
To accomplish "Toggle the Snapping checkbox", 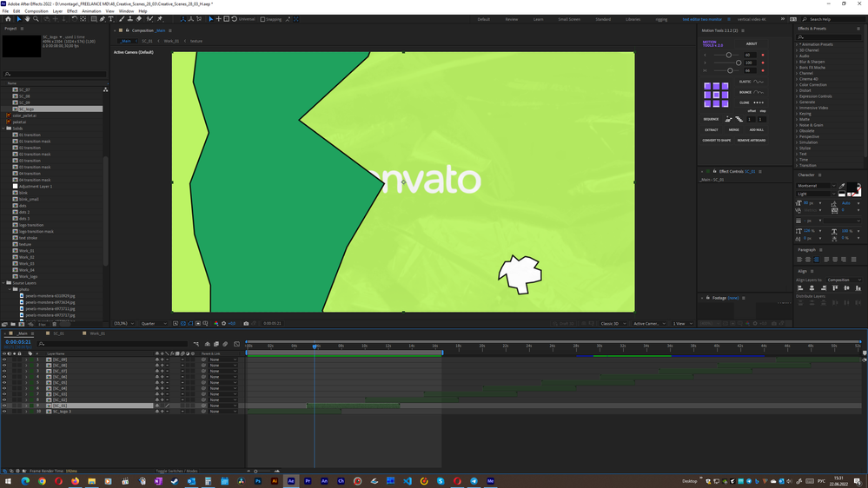I will 262,19.
